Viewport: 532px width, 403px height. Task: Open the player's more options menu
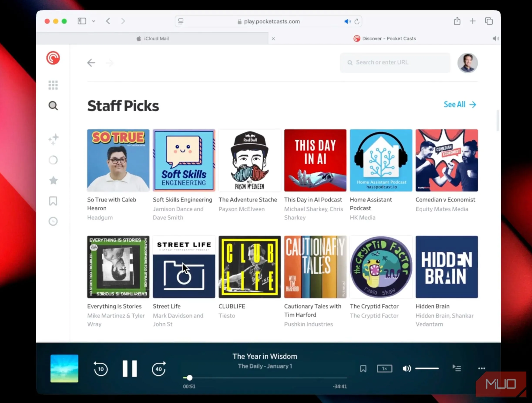[x=482, y=368]
